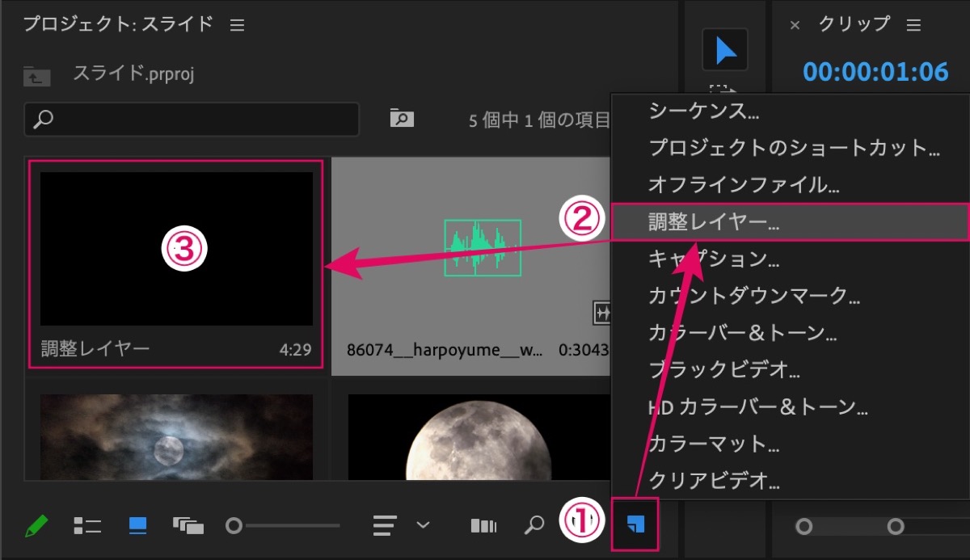Click the right zoom handle in the Clip panel
Screen dimensions: 970x560
point(896,526)
